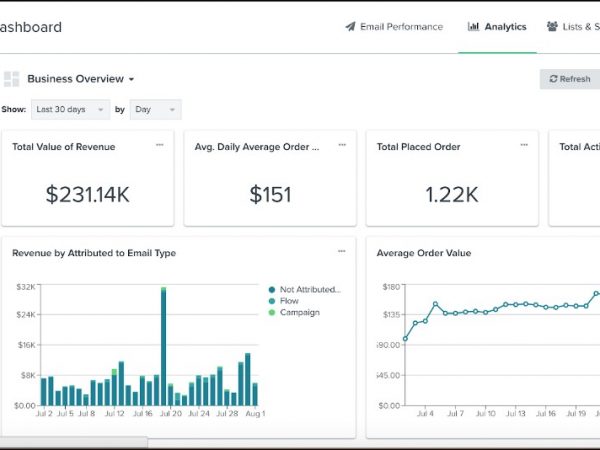
Task: Click the tallest revenue bar near Jul 20
Action: [x=163, y=347]
